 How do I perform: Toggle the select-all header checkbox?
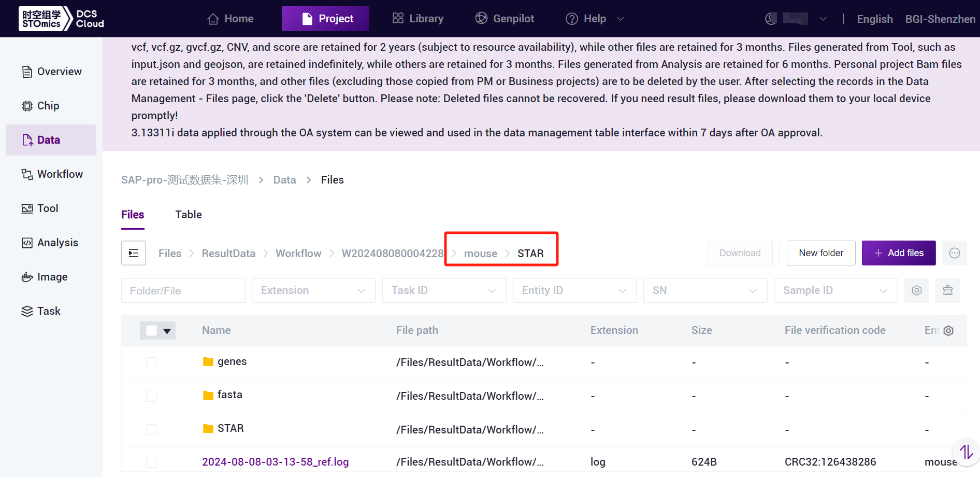tap(151, 331)
